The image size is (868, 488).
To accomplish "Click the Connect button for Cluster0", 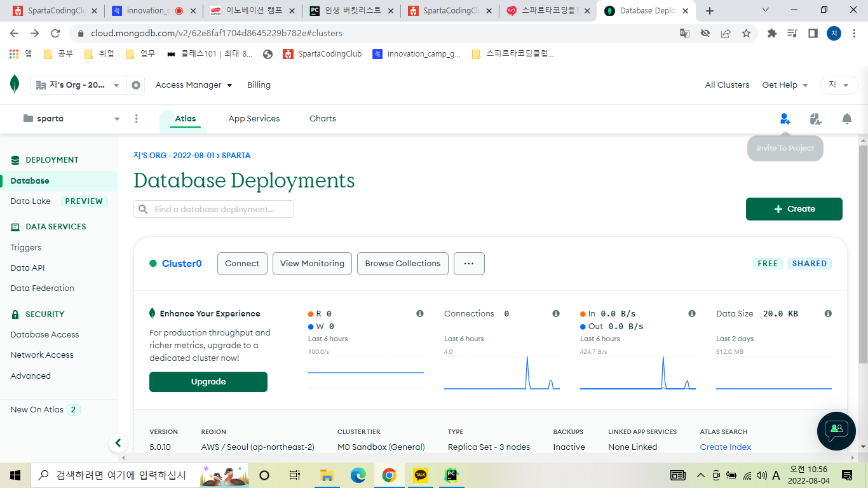I will [242, 264].
